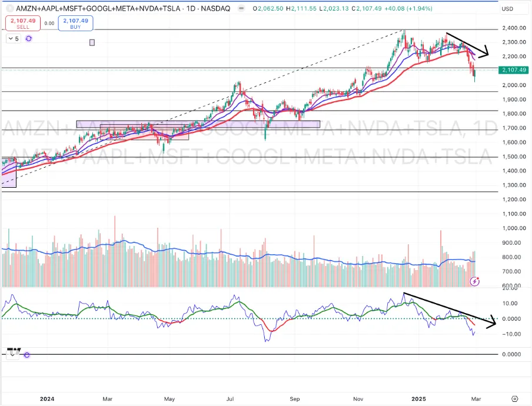The image size is (532, 406).
Task: Click the close value C2,107.49
Action: pyautogui.click(x=367, y=8)
